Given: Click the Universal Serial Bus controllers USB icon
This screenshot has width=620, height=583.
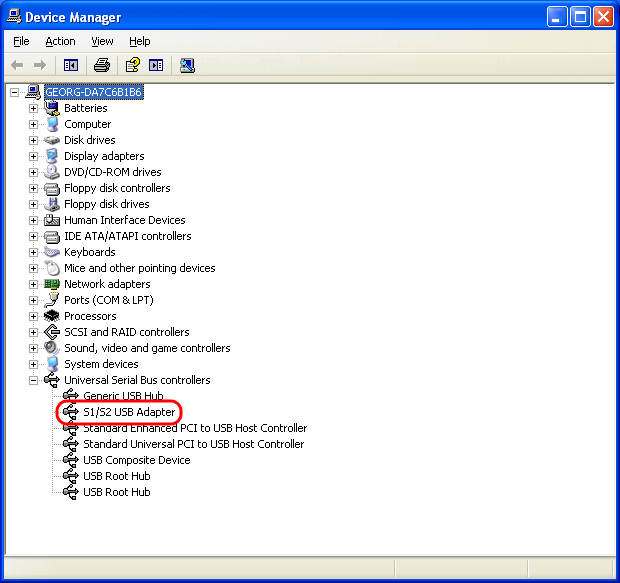Looking at the screenshot, I should [x=52, y=380].
